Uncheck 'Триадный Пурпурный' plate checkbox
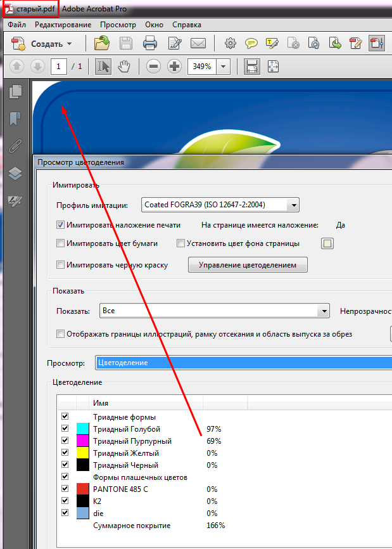Viewport: 392px width, 549px height. point(65,440)
